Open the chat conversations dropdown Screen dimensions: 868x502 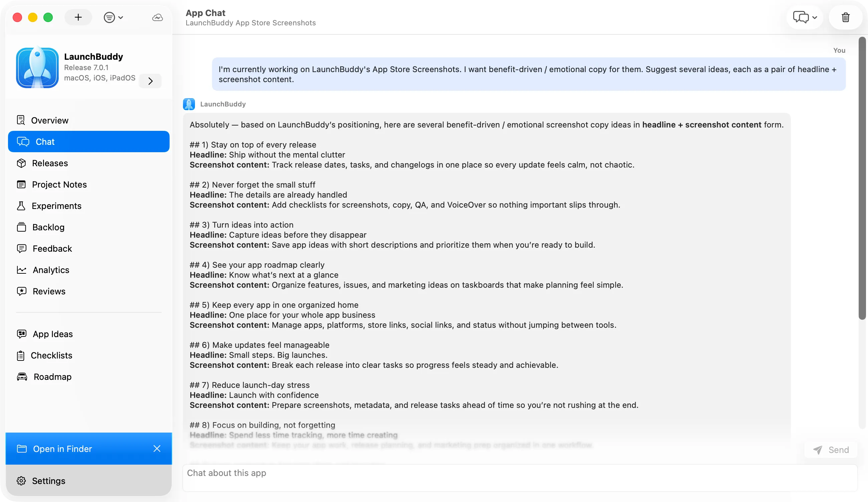pos(805,17)
